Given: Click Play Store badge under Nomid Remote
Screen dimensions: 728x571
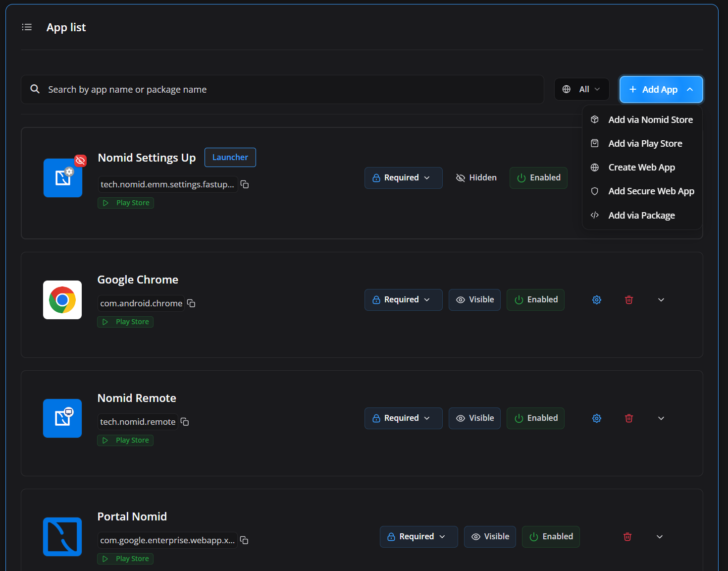Looking at the screenshot, I should pyautogui.click(x=125, y=440).
